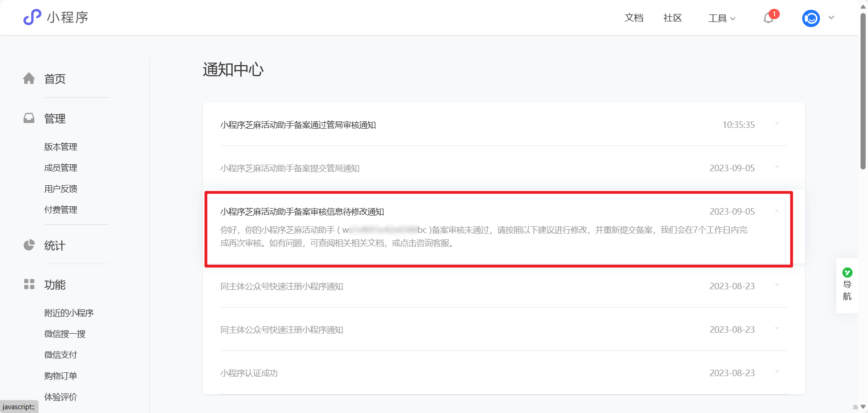Open 微信支付 page

pyautogui.click(x=61, y=355)
